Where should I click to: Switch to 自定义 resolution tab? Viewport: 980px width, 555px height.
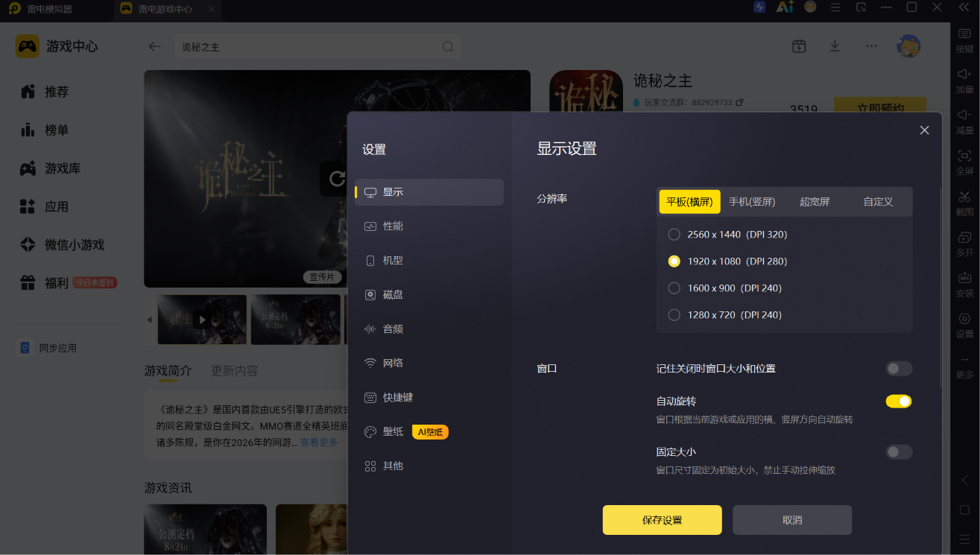tap(878, 202)
